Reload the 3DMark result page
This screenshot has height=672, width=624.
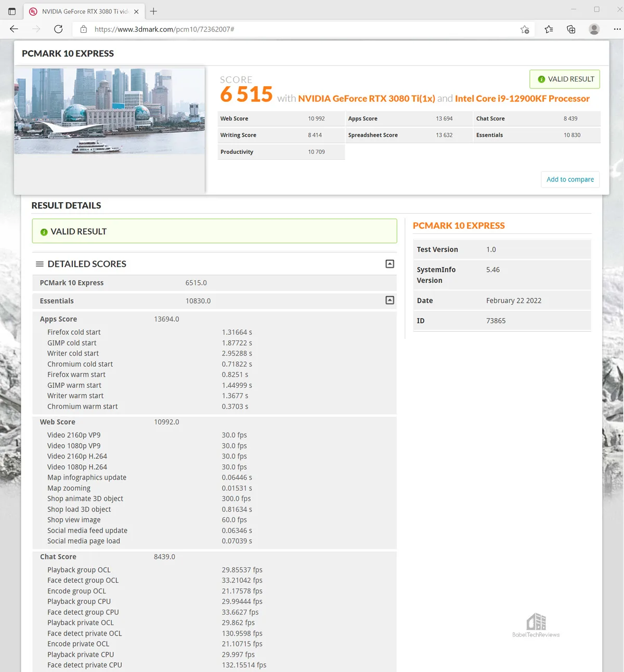(x=58, y=29)
